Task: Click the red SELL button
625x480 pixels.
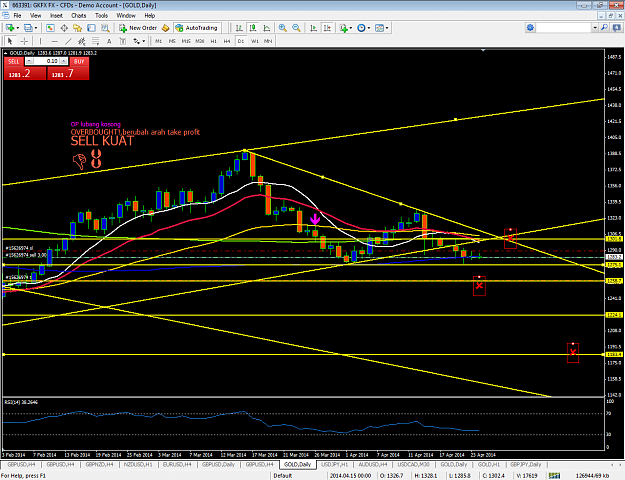Action: [14, 61]
